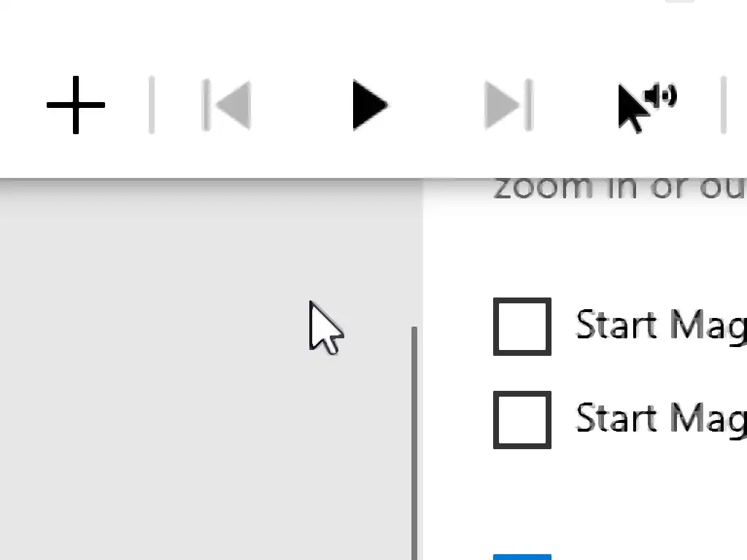Image resolution: width=747 pixels, height=560 pixels.
Task: Click the blank white area above the toolbar
Action: tap(365, 29)
